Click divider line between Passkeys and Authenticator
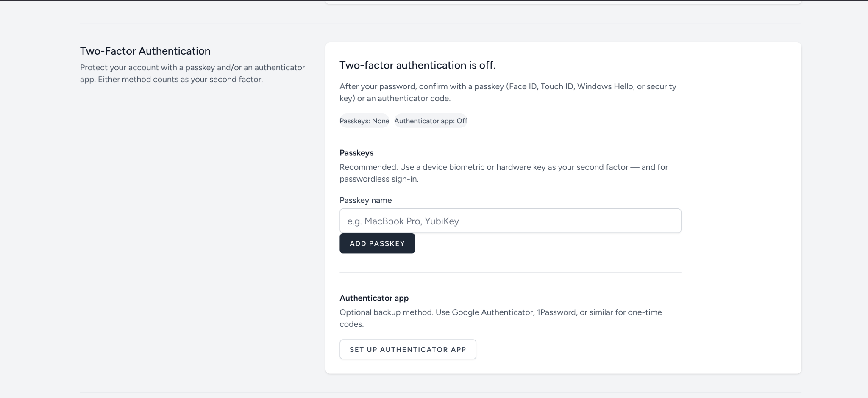Image resolution: width=868 pixels, height=398 pixels. click(510, 273)
